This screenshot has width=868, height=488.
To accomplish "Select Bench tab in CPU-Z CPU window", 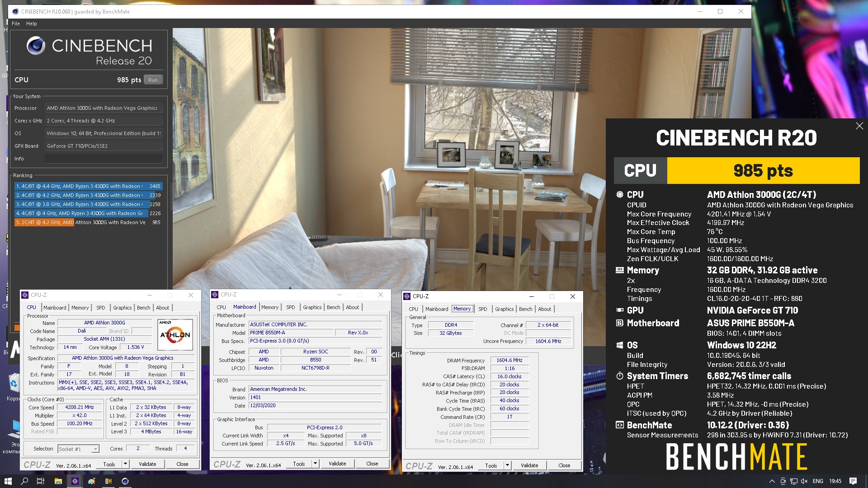I will 144,308.
